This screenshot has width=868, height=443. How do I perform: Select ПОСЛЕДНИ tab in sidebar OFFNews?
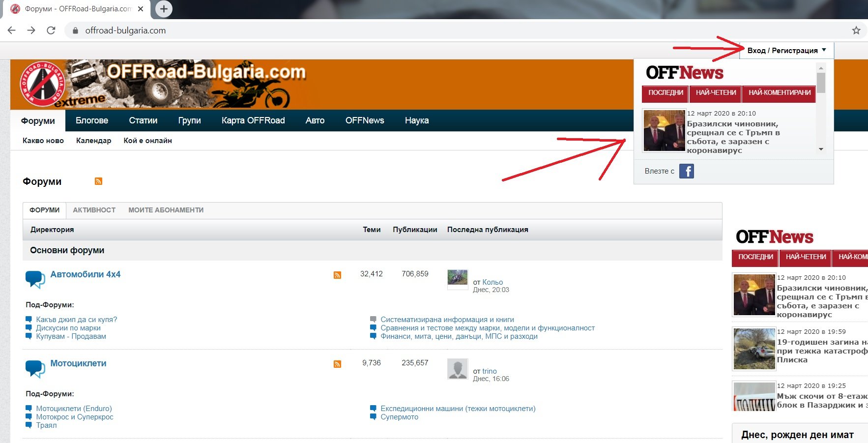pyautogui.click(x=755, y=257)
